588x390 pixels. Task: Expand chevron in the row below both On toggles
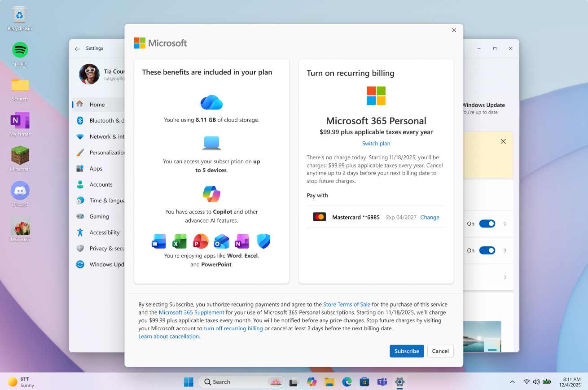click(x=505, y=277)
